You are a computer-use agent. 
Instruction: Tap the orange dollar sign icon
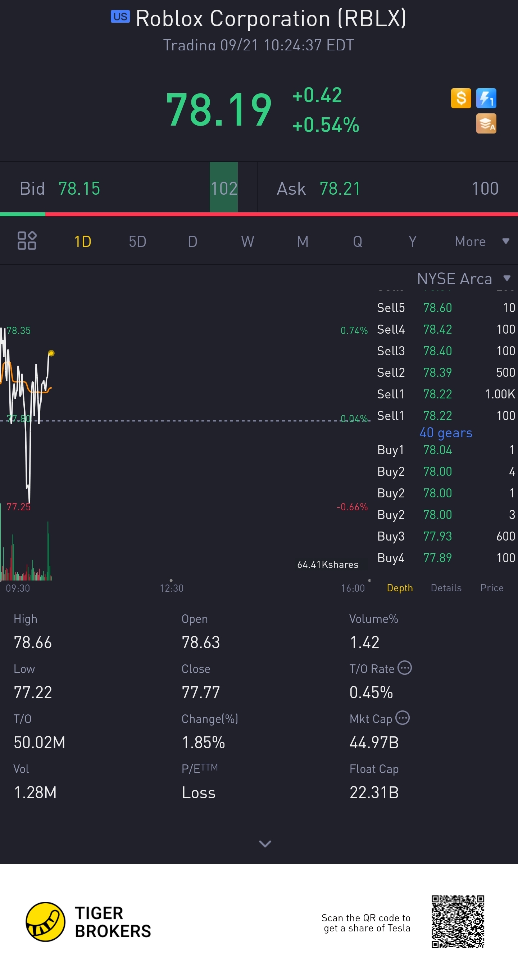coord(461,98)
